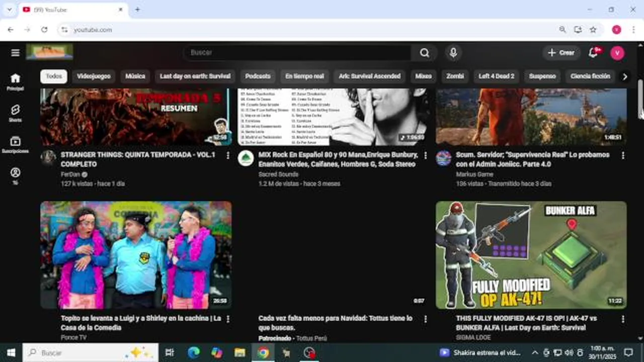Open Microsoft Edge from taskbar

[194, 353]
